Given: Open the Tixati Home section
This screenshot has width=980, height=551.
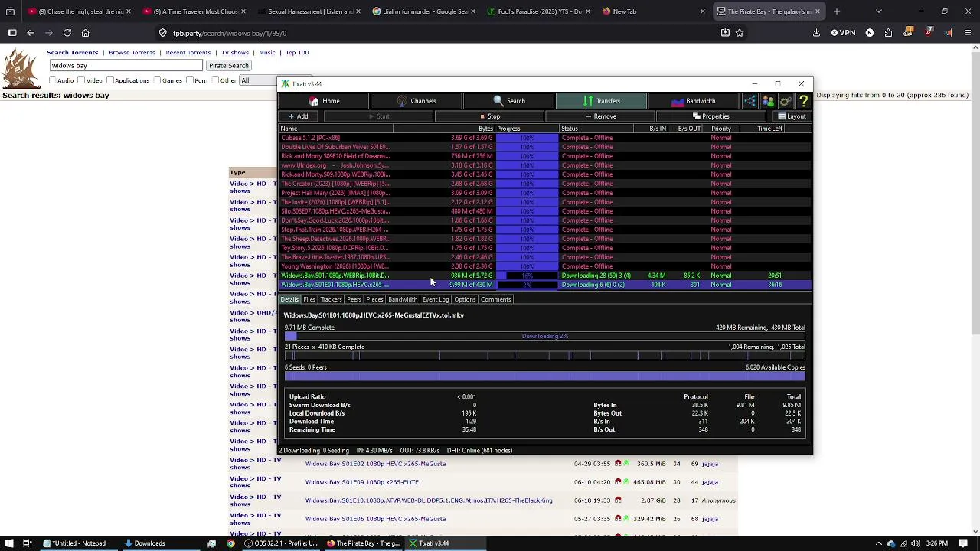Looking at the screenshot, I should tap(324, 101).
